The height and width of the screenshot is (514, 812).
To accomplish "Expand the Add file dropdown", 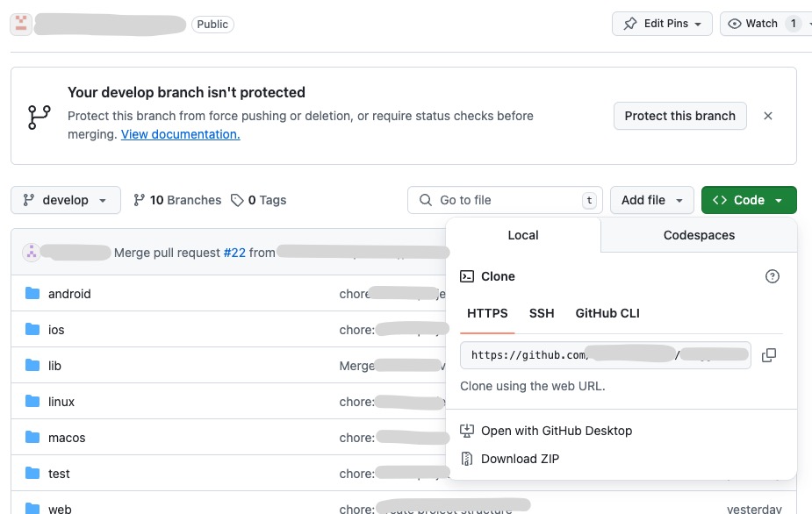I will [652, 200].
